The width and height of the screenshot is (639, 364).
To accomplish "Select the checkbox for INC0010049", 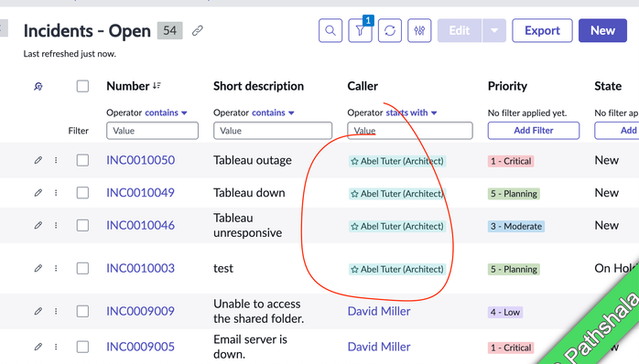I will point(82,193).
